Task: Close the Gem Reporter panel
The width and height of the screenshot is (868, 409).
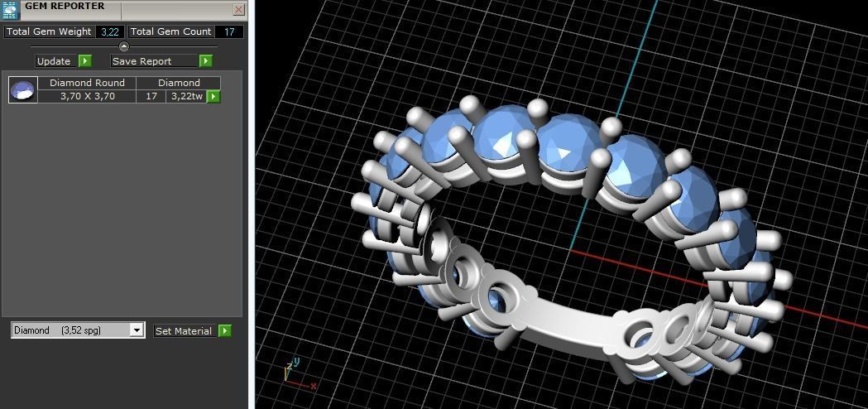Action: 238,9
